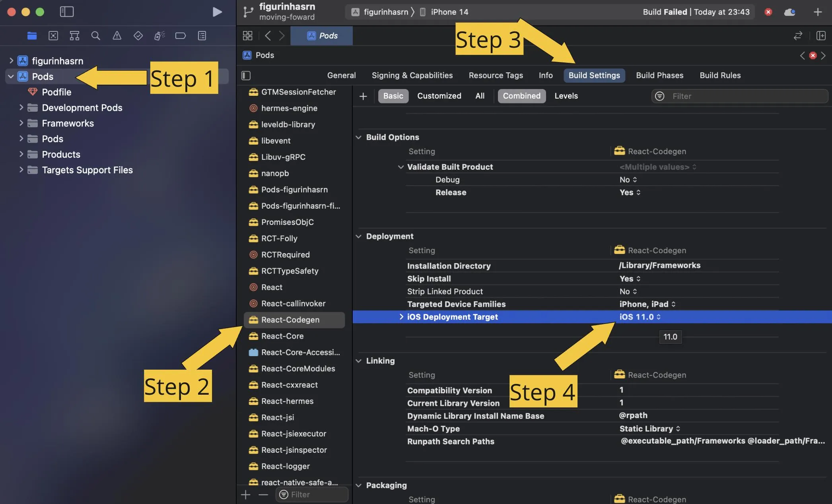Expand the Development Pods folder
Image resolution: width=832 pixels, height=504 pixels.
(x=21, y=108)
